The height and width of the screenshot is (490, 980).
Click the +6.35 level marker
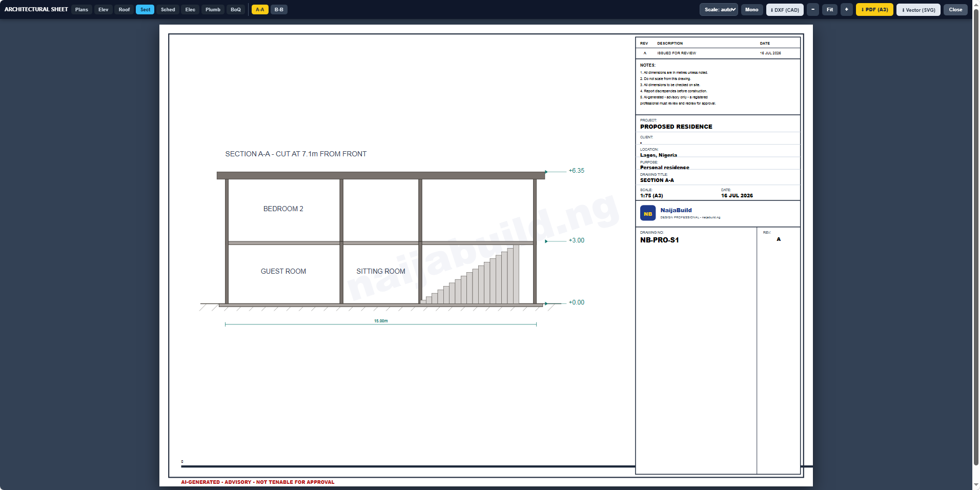(576, 171)
